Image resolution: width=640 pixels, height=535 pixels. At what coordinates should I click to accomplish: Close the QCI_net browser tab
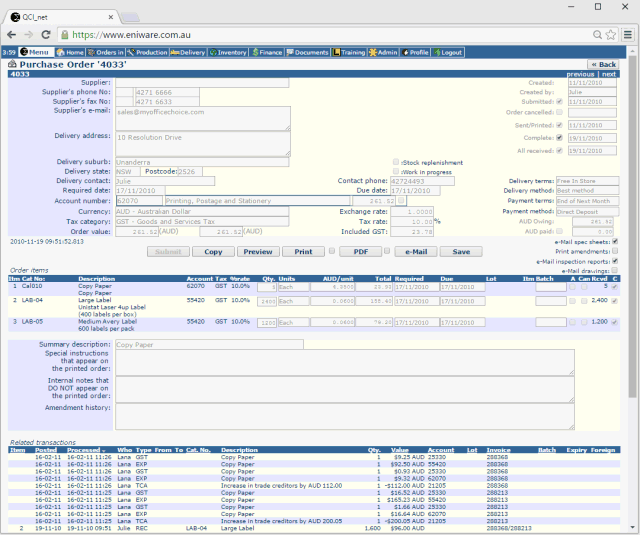pos(111,17)
